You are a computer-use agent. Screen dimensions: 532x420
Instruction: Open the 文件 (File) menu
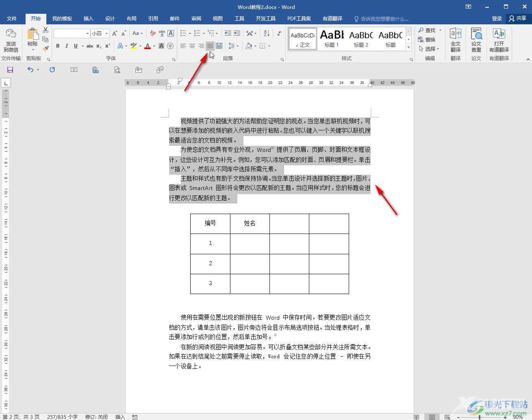click(x=12, y=19)
